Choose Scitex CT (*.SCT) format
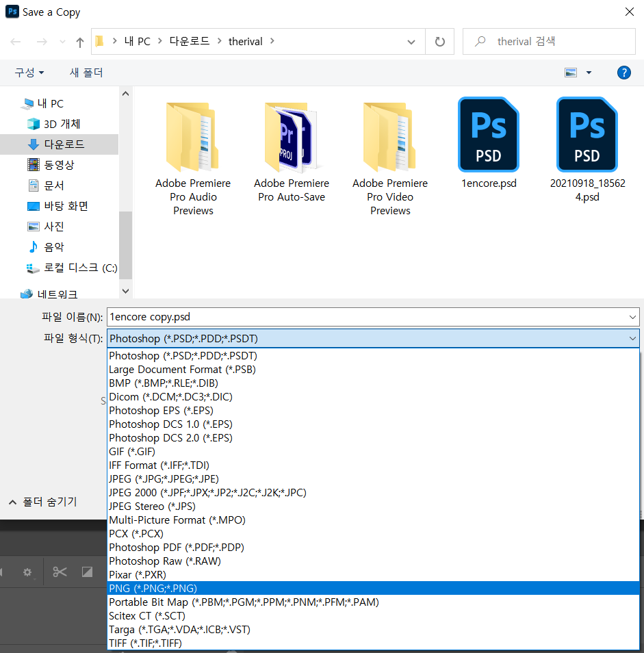 pyautogui.click(x=374, y=616)
